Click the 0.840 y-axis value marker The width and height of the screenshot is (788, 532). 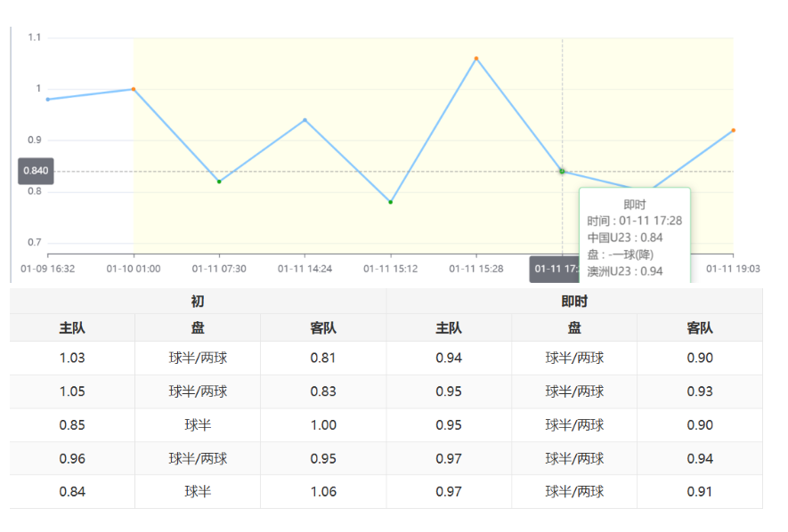(36, 171)
